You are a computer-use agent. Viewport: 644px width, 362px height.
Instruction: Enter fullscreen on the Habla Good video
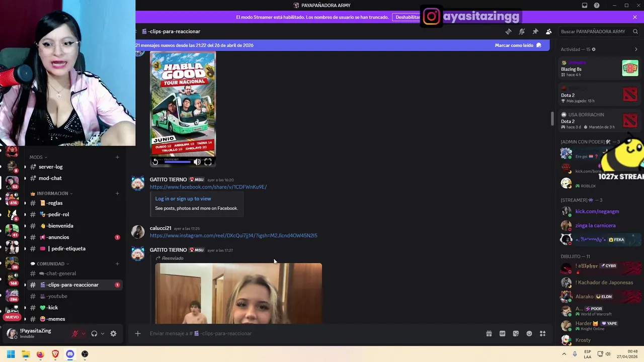(x=208, y=162)
